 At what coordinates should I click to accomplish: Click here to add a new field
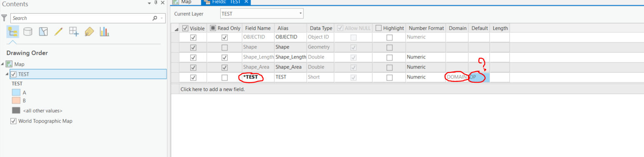point(212,89)
